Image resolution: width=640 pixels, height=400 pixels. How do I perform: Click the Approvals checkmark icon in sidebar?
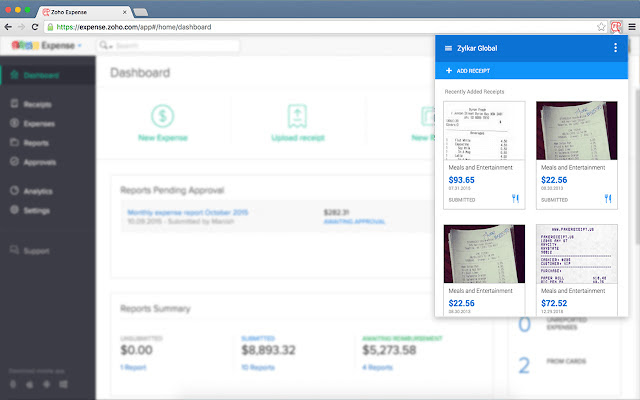14,162
